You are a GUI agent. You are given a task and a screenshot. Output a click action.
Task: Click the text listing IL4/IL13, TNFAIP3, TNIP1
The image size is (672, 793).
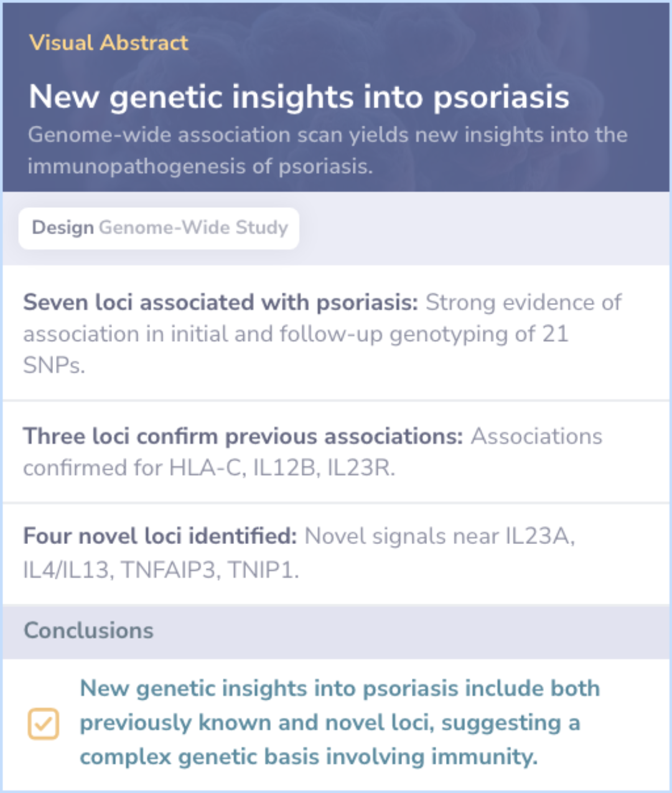point(161,570)
